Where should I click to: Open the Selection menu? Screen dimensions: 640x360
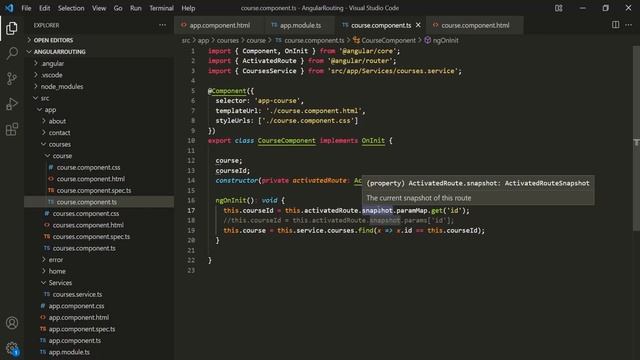point(71,8)
